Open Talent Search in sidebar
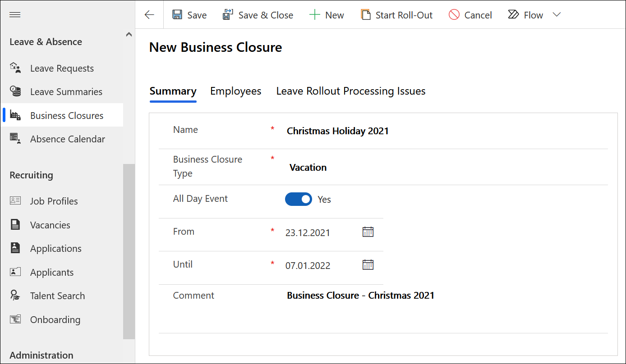The image size is (626, 364). tap(57, 296)
